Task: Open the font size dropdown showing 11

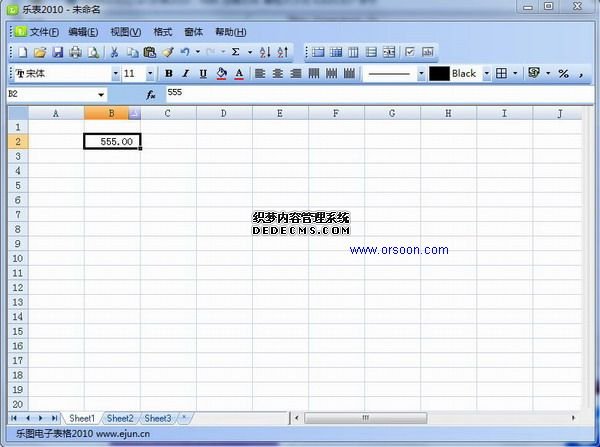Action: [150, 73]
